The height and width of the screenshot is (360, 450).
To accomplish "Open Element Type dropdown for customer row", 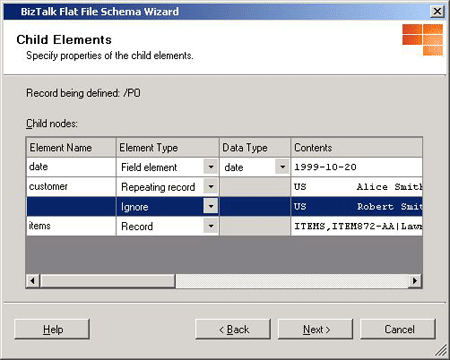I will tap(211, 186).
